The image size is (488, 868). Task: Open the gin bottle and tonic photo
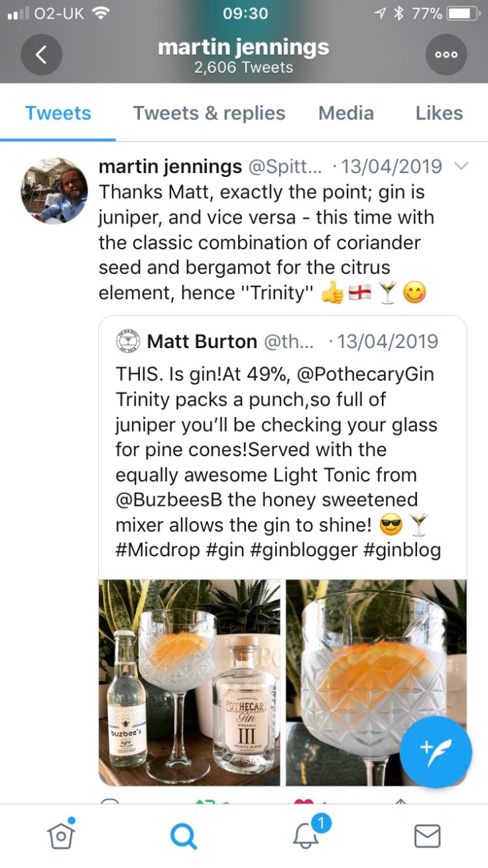pos(190,682)
